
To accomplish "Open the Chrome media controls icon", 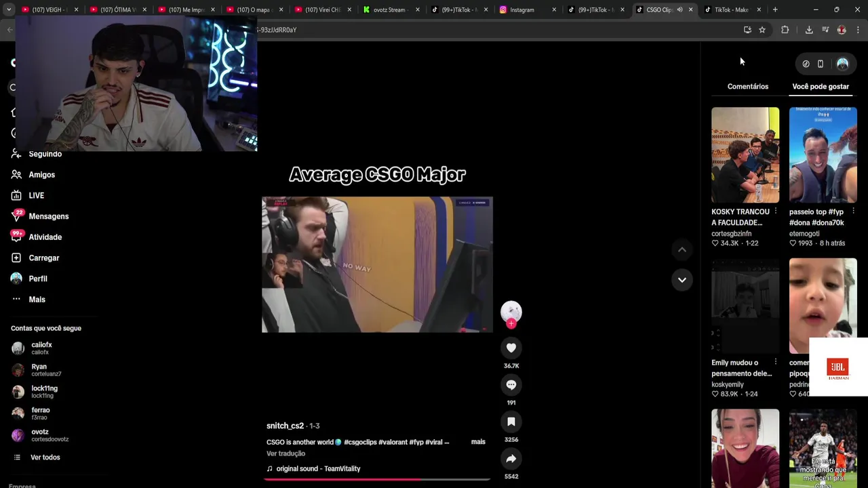I will click(x=825, y=30).
